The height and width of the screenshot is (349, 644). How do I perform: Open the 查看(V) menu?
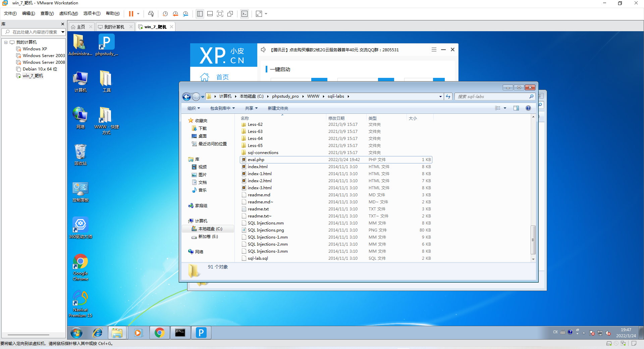[x=47, y=13]
